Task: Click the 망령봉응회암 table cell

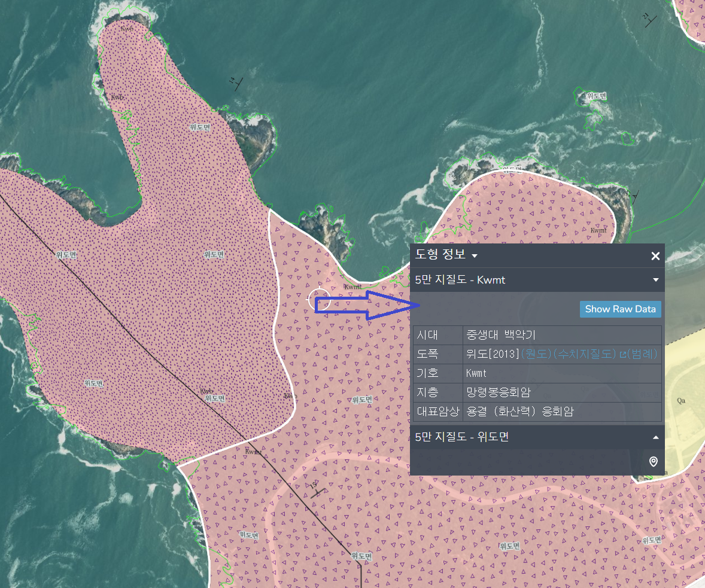Action: [x=562, y=392]
